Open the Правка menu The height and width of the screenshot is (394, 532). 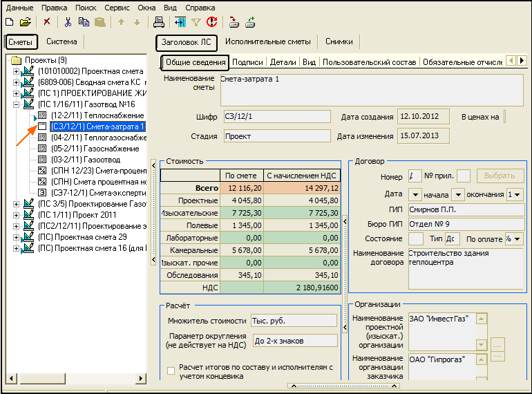pyautogui.click(x=55, y=8)
